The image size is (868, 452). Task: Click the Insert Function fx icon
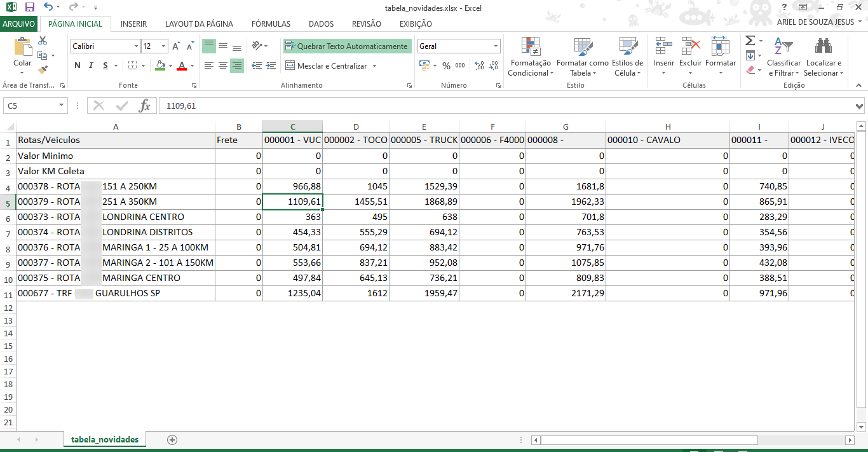(x=145, y=106)
